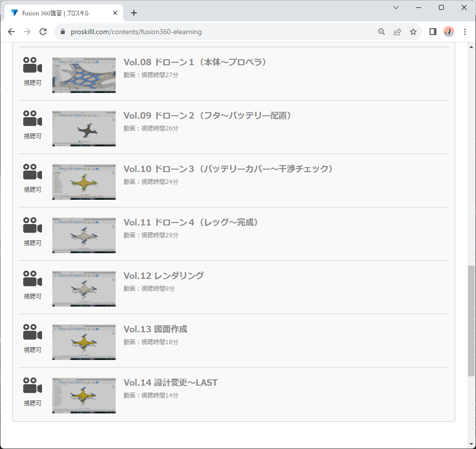Screen dimensions: 476x449
Task: Click text 動画：視聴時間18分
Action: click(151, 342)
